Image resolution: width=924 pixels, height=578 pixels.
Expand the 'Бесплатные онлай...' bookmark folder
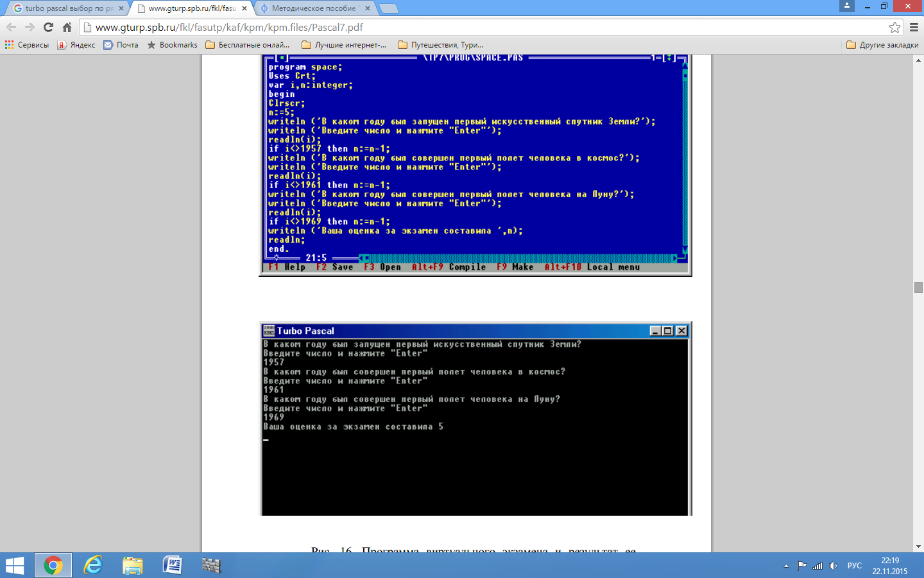(248, 45)
